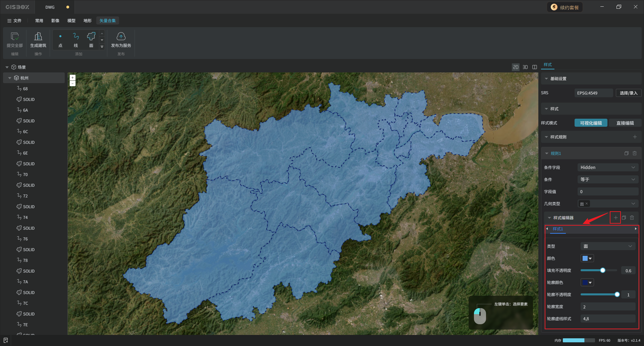The height and width of the screenshot is (346, 644).
Task: Add a new style rule in 样式规则 header
Action: point(635,137)
